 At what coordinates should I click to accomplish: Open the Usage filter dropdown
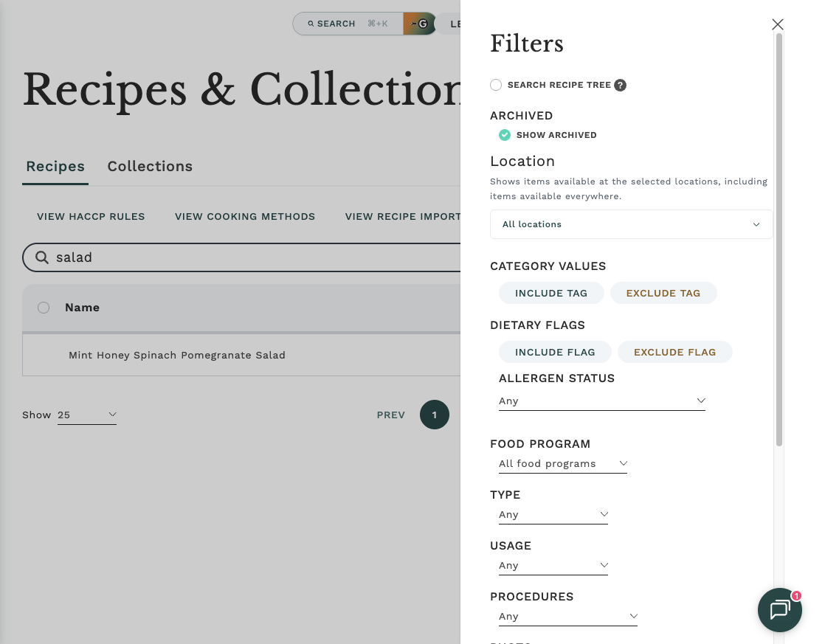click(x=553, y=566)
